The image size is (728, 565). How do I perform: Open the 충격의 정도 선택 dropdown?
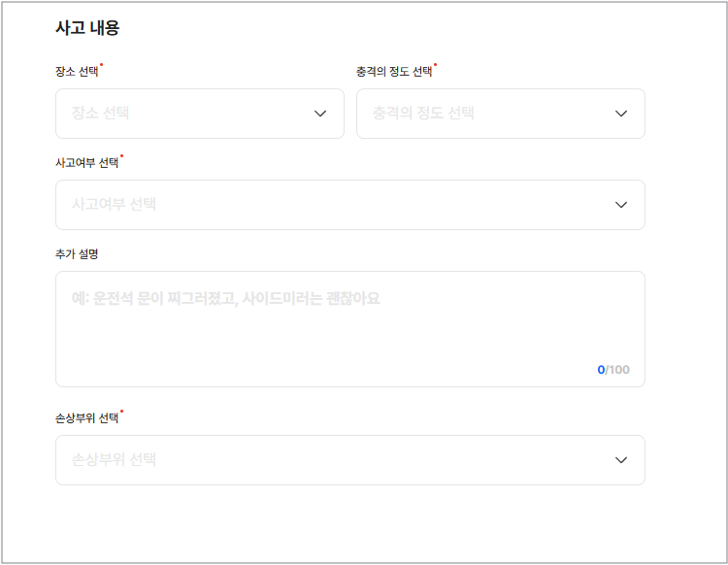click(500, 114)
